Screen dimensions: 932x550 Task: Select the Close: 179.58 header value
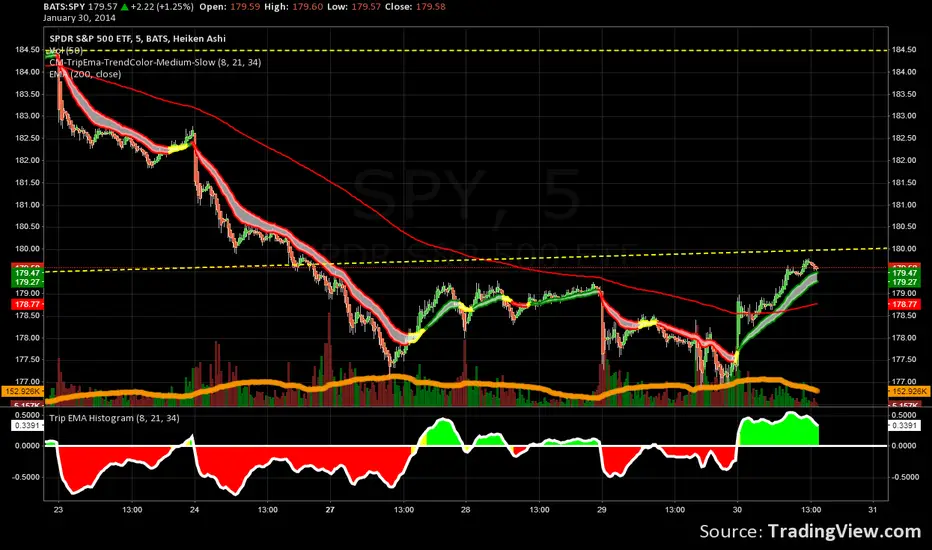click(x=415, y=7)
